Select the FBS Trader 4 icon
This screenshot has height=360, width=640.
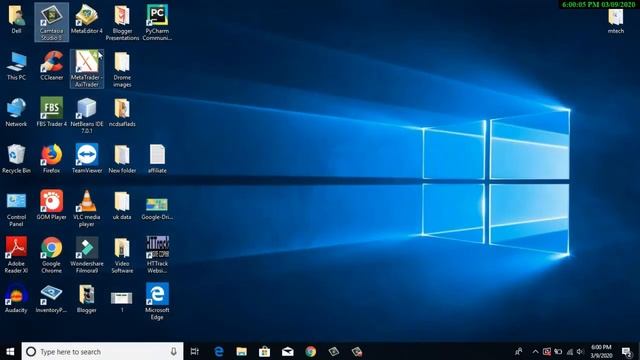(51, 112)
